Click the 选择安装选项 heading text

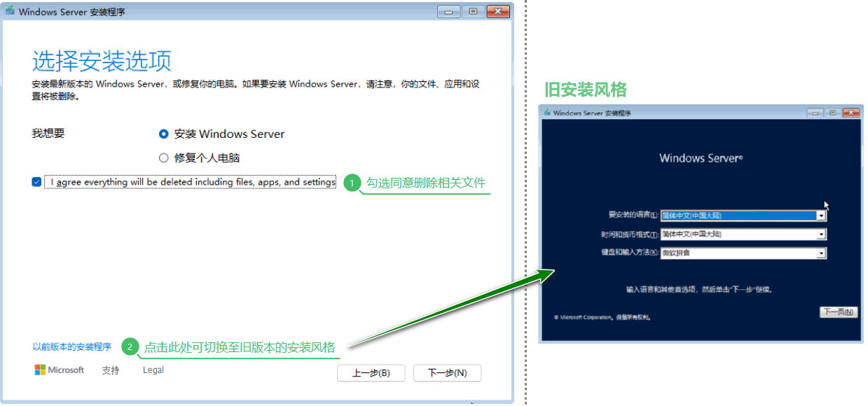(x=102, y=62)
